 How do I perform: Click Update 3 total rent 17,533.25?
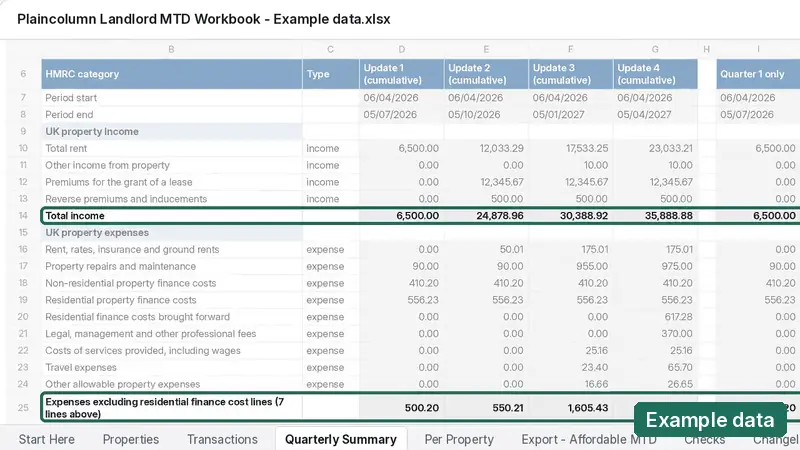point(570,148)
